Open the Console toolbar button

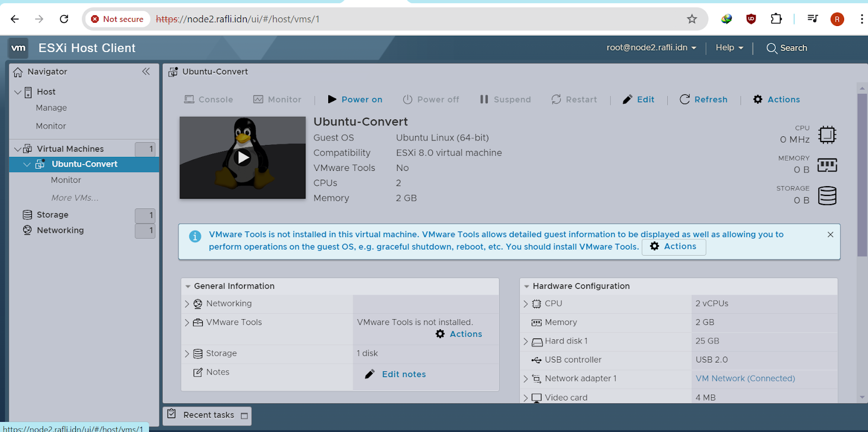(209, 99)
